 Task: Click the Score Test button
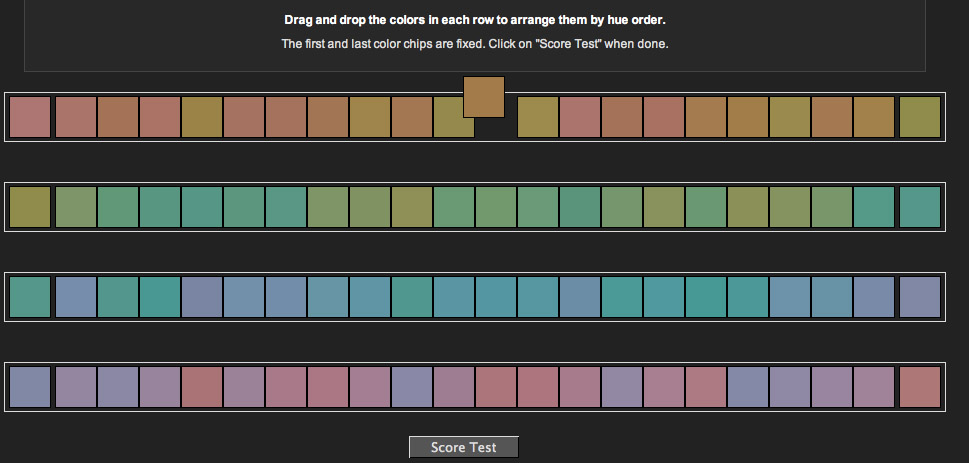click(x=463, y=447)
